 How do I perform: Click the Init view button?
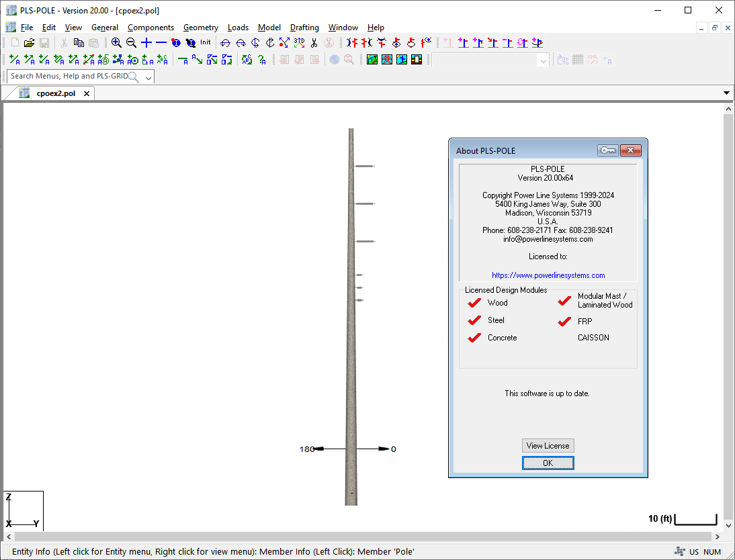[x=206, y=42]
